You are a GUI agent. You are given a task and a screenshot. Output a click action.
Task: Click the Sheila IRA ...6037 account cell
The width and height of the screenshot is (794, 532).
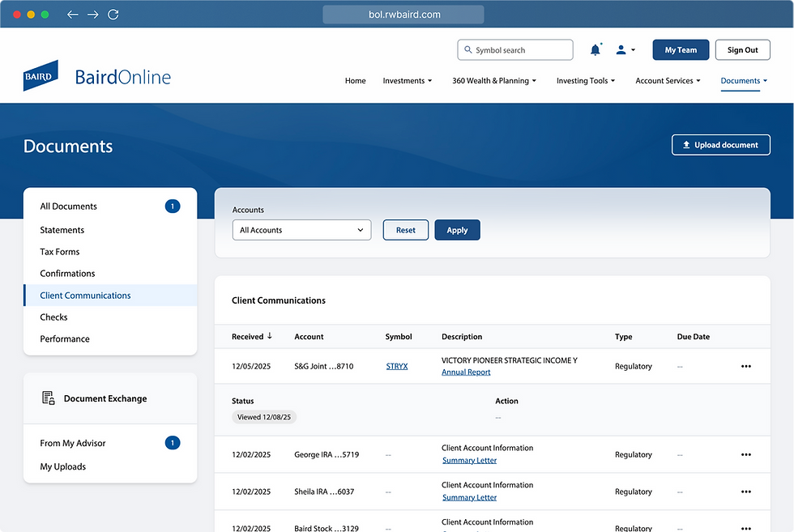coord(324,492)
